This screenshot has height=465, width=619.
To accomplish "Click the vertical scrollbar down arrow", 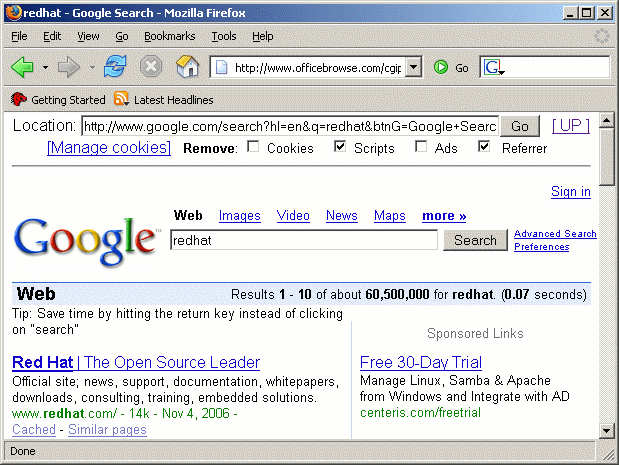I will 607,430.
